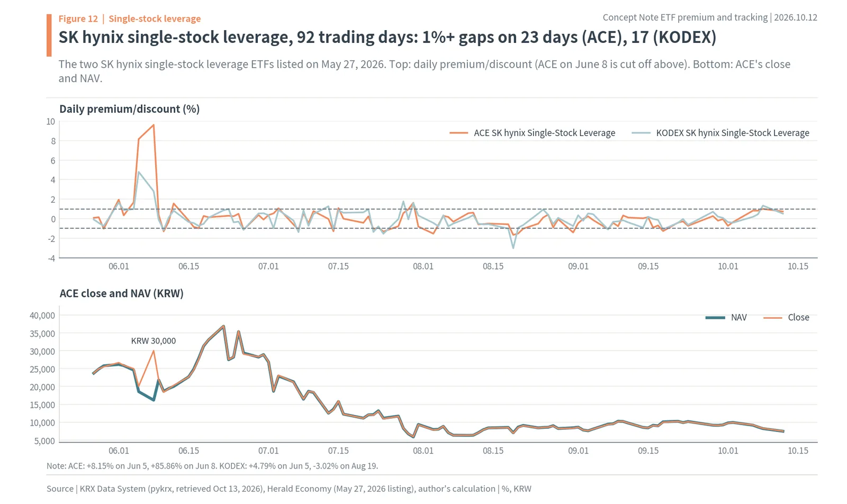Click the '-4' y-axis label on top chart
Viewport: 847px width, 504px height.
tap(51, 258)
